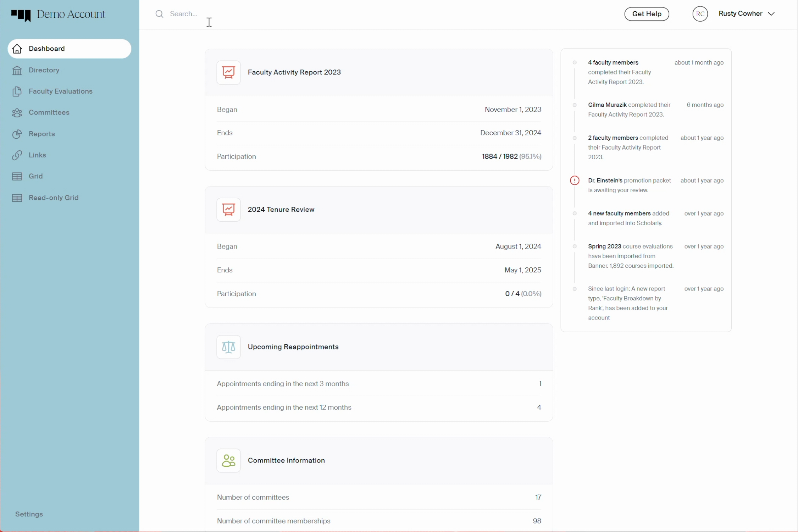The width and height of the screenshot is (798, 532).
Task: Click the Links chain icon
Action: coord(17,155)
